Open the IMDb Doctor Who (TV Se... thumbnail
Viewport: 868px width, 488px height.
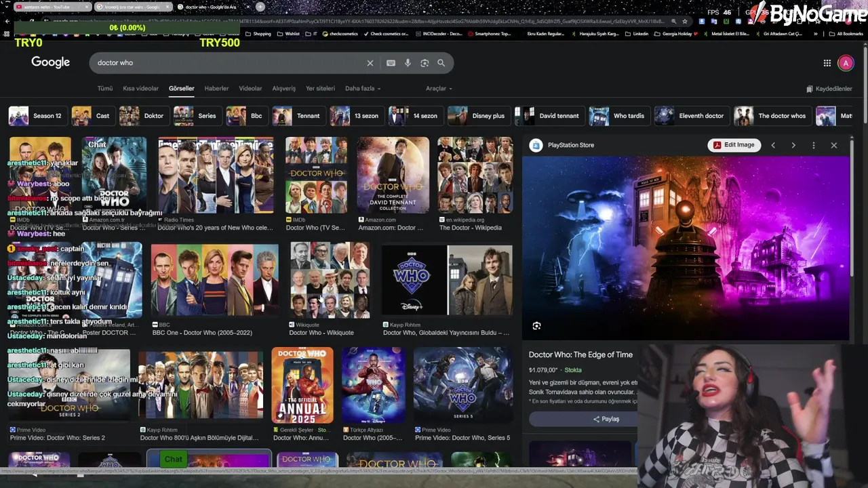coord(316,175)
